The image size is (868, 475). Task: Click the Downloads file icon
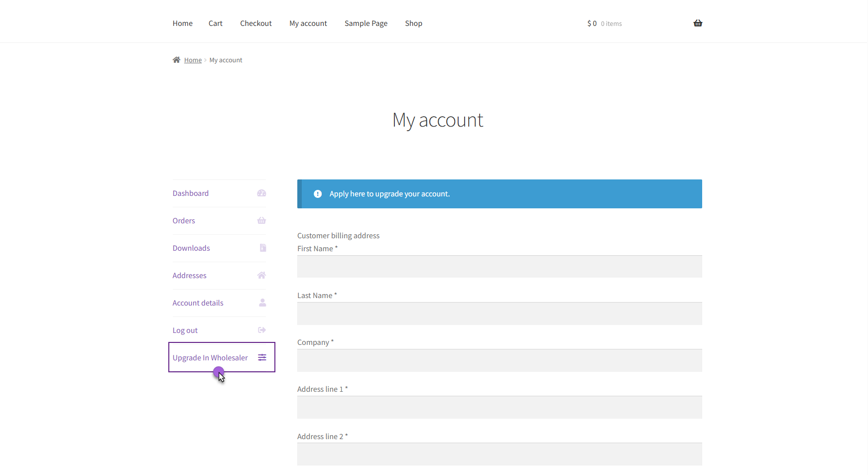(263, 248)
